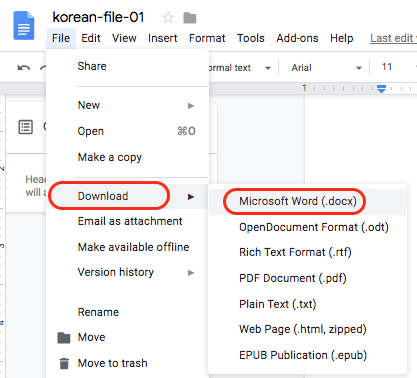
Task: Open the Help menu
Action: point(342,38)
